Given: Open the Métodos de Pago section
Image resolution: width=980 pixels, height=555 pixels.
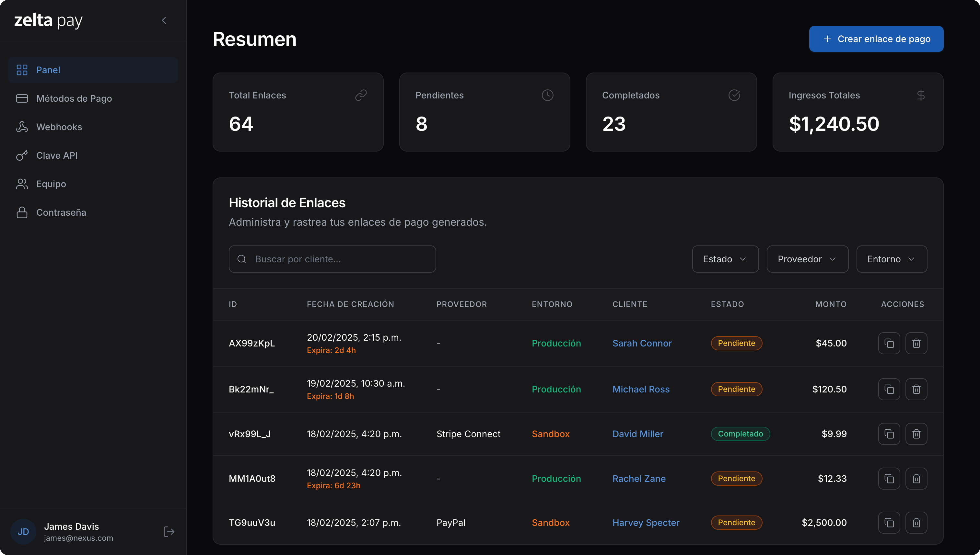Looking at the screenshot, I should pyautogui.click(x=74, y=98).
